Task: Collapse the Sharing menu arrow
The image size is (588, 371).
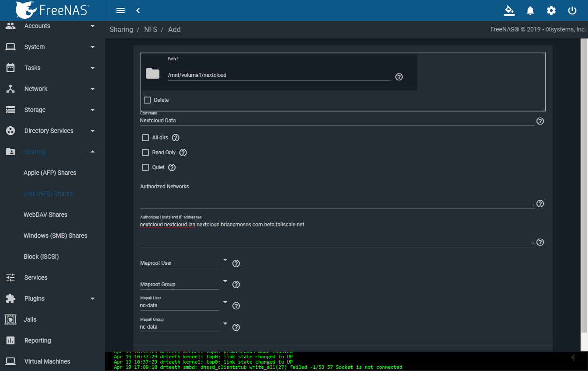Action: pos(92,152)
